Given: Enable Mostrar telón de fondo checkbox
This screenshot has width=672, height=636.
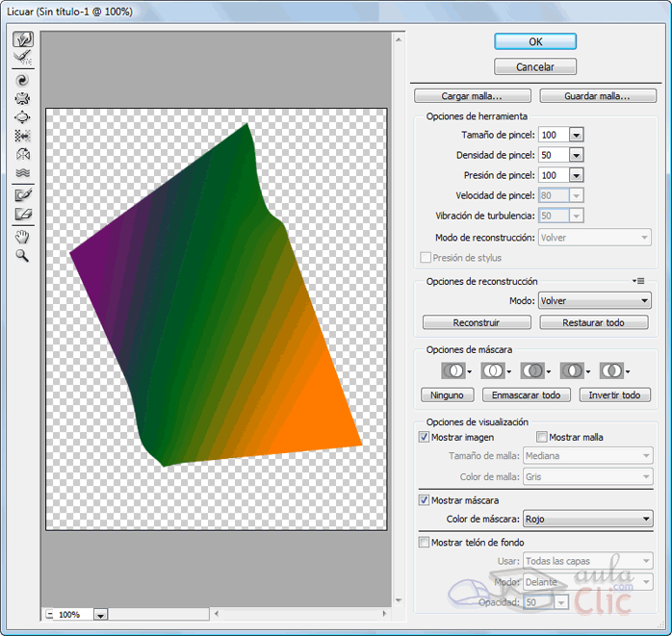Looking at the screenshot, I should pos(424,543).
